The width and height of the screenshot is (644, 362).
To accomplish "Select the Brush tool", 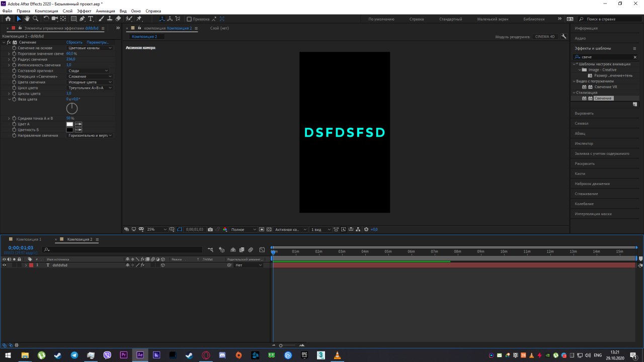I will 101,19.
